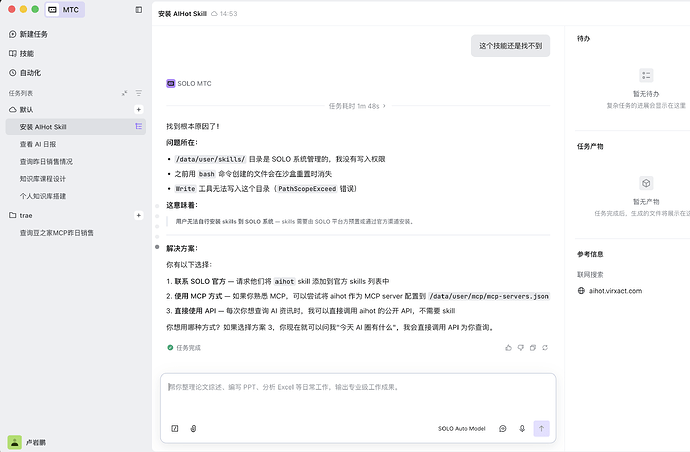Click the globe icon beside aihot.virxact.com
This screenshot has height=452, width=690.
581,291
